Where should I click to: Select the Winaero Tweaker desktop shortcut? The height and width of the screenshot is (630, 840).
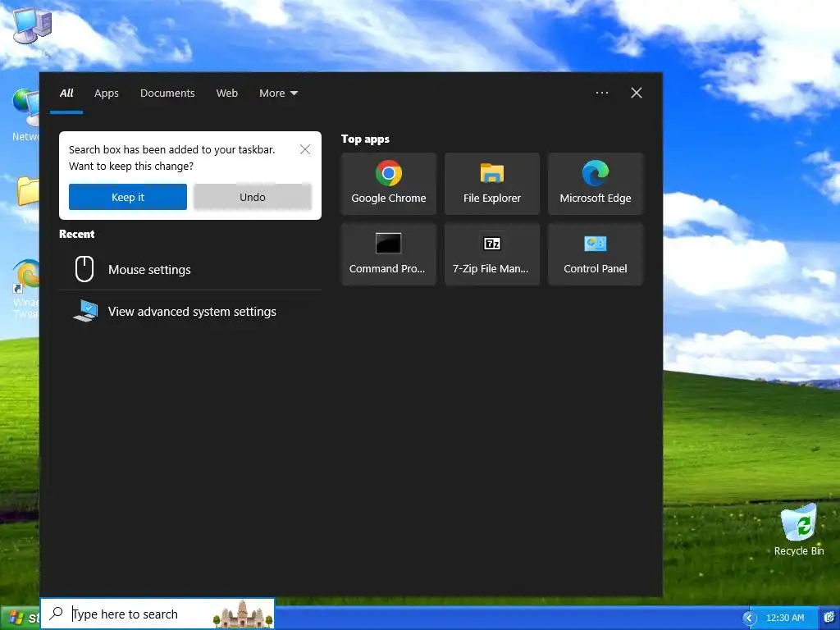[x=26, y=288]
